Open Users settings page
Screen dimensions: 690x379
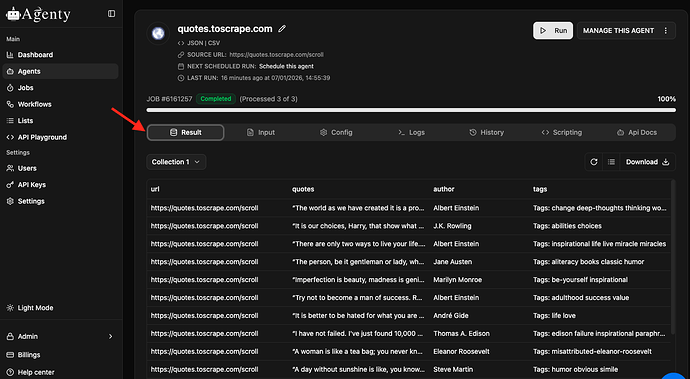[60, 168]
